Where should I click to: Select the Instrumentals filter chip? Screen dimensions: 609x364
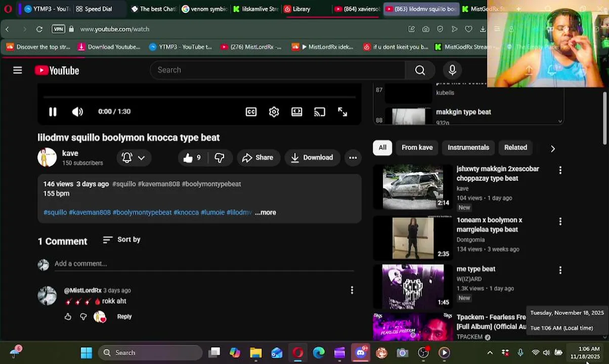point(468,148)
